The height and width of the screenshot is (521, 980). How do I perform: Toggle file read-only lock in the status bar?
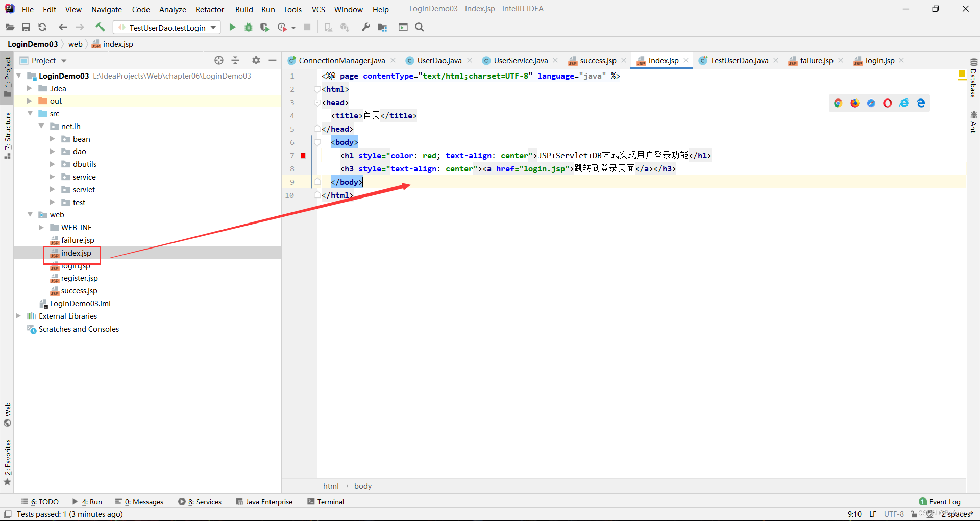(x=913, y=514)
